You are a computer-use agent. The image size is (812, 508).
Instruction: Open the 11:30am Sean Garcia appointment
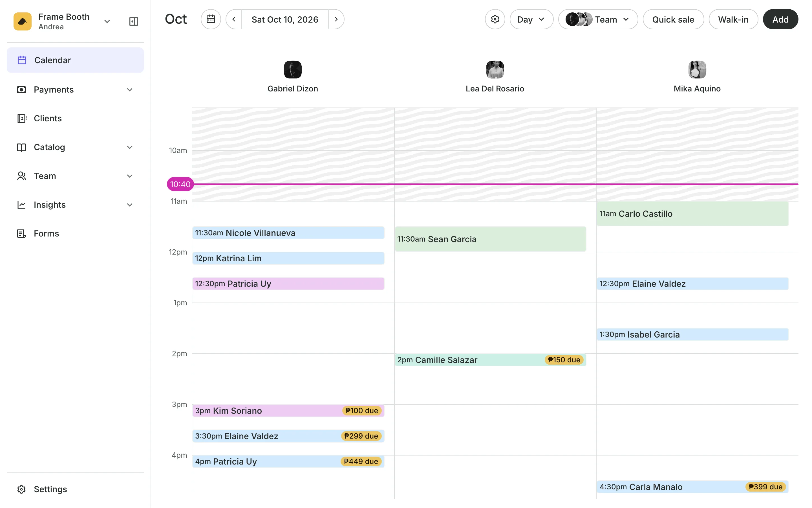(x=491, y=239)
